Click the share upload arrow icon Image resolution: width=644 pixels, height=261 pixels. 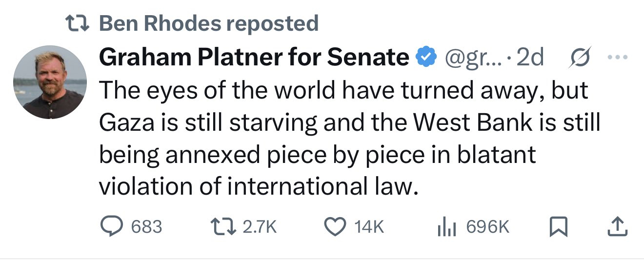(x=618, y=226)
